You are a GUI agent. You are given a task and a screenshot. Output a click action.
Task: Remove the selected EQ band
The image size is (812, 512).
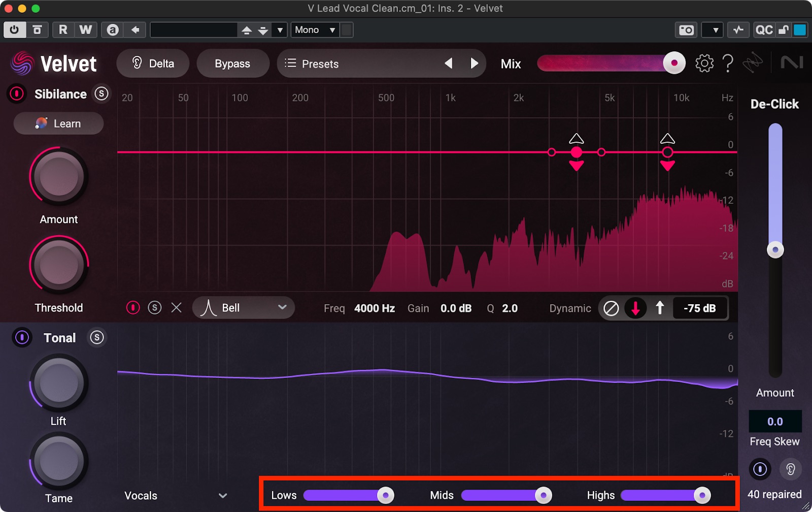pos(176,308)
